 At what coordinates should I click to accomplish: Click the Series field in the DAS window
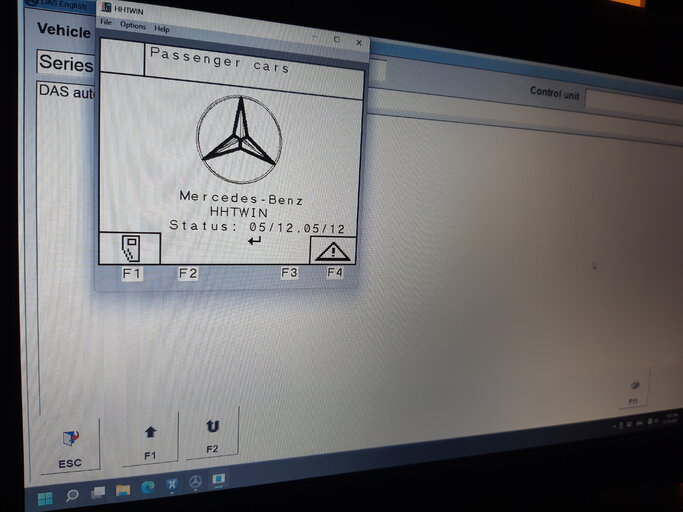click(x=66, y=64)
